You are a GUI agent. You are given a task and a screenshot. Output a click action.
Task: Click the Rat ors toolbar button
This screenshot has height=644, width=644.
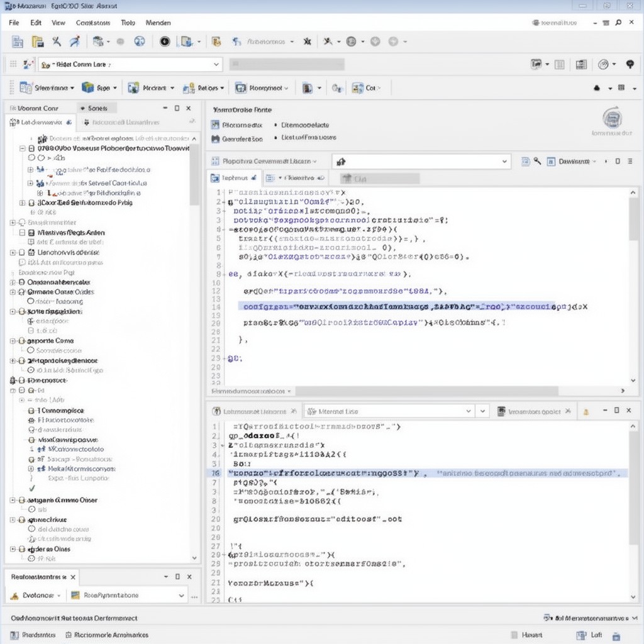[203, 88]
